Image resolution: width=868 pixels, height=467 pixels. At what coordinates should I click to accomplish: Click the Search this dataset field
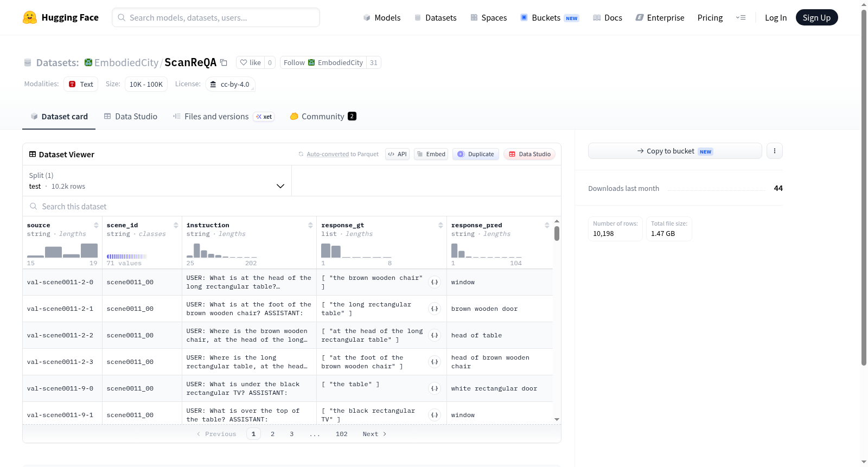tap(292, 206)
